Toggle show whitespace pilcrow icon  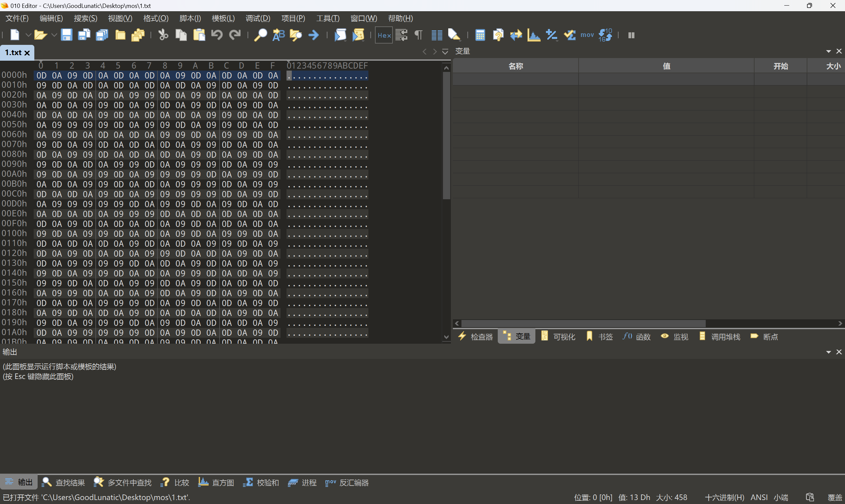tap(419, 35)
